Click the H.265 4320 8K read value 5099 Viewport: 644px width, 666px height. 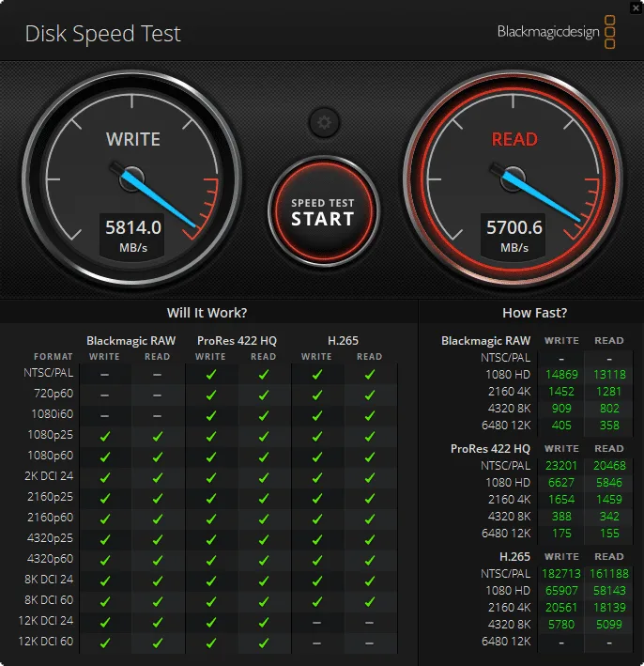point(609,625)
